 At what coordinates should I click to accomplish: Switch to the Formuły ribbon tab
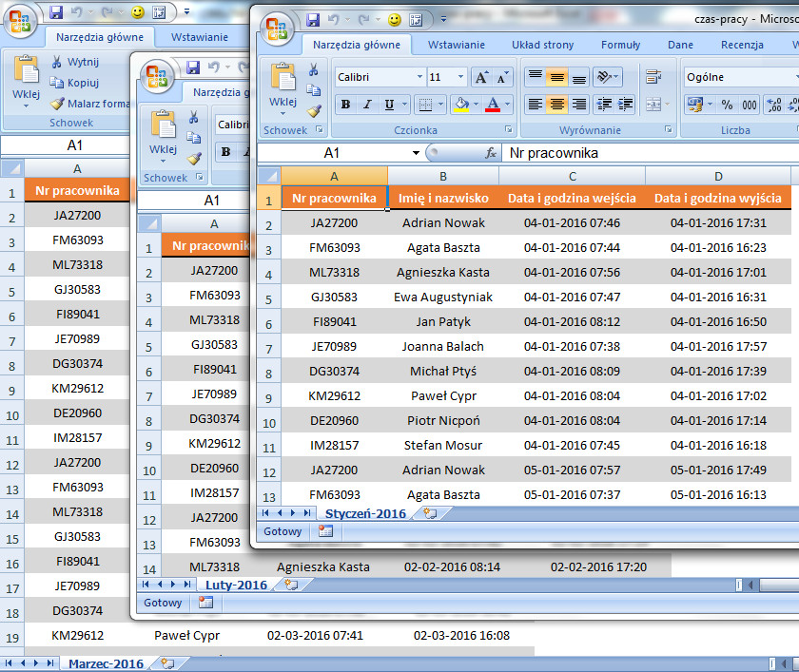coord(620,45)
